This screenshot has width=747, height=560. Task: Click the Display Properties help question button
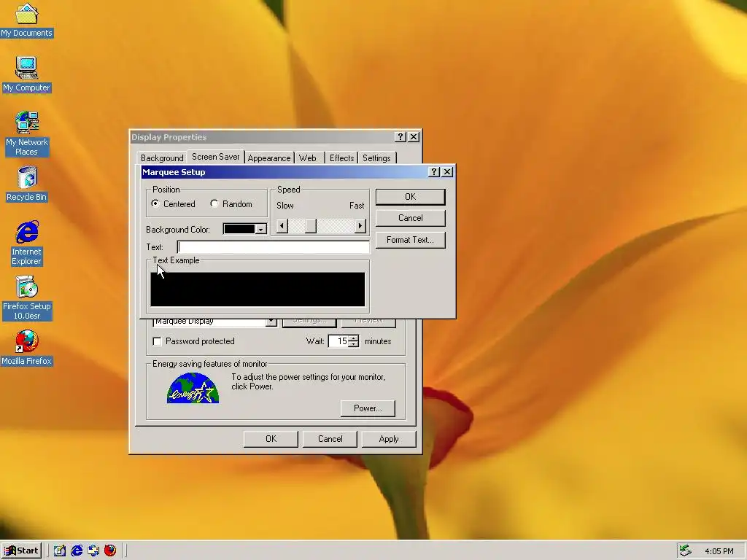(400, 137)
